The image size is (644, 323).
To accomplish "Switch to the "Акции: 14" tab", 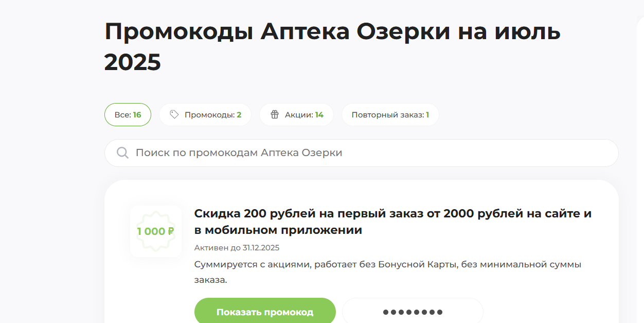I will [x=296, y=115].
